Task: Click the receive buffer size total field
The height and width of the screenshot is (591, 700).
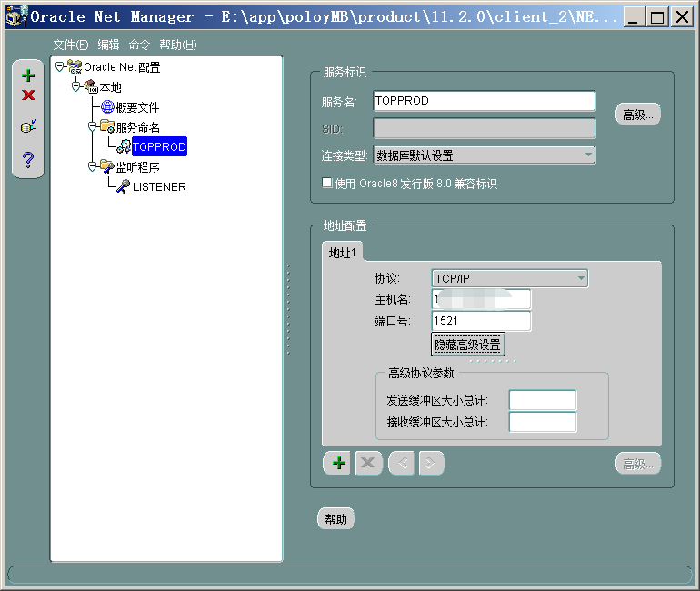Action: tap(543, 422)
